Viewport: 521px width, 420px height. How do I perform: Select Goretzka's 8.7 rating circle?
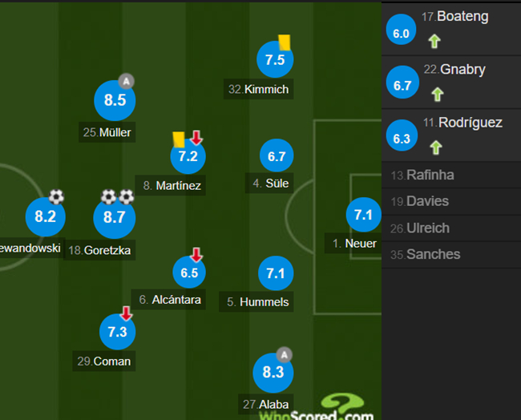click(115, 217)
